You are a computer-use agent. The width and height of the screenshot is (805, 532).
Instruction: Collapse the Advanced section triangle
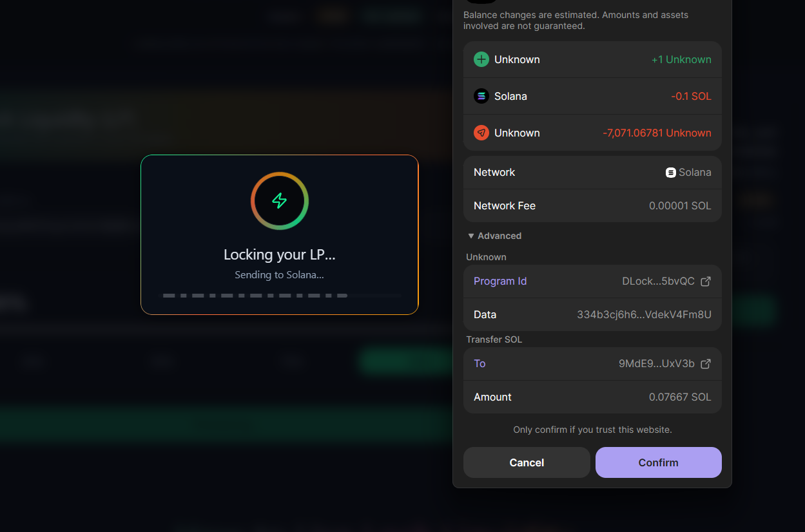[x=471, y=236]
